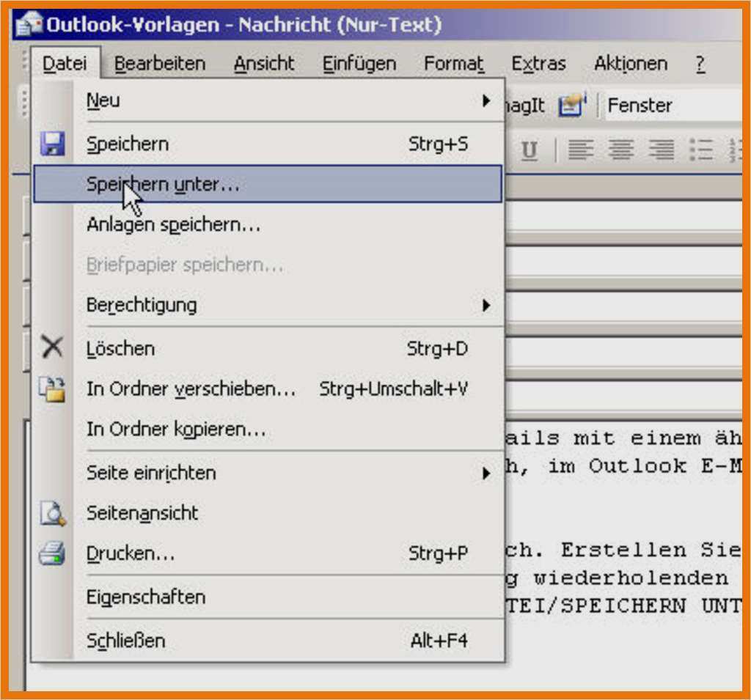Select In Ordner verschieben… entry

(x=191, y=389)
